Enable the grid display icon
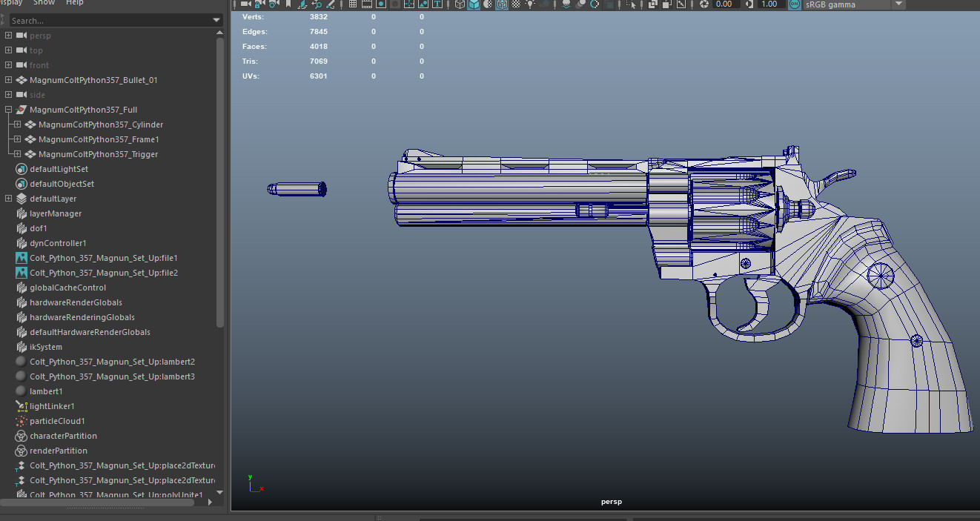 click(353, 4)
